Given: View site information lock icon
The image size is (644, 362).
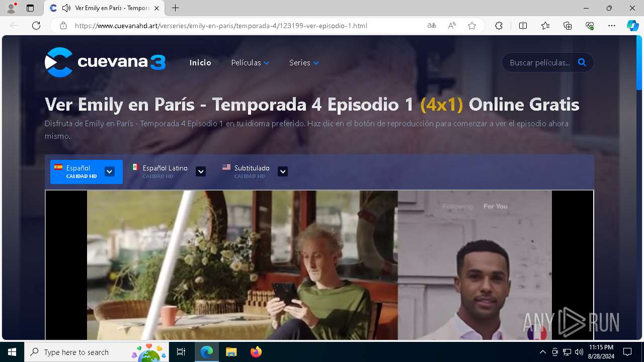Looking at the screenshot, I should coord(63,26).
